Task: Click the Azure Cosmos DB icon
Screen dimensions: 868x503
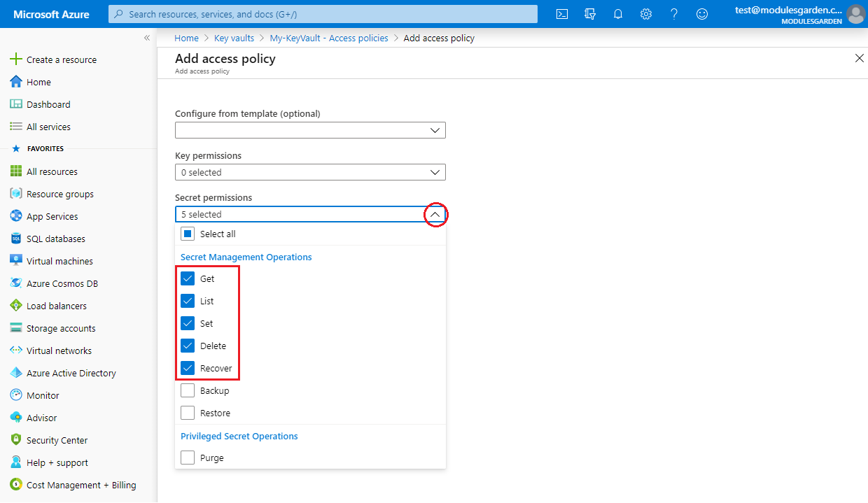Action: tap(16, 283)
